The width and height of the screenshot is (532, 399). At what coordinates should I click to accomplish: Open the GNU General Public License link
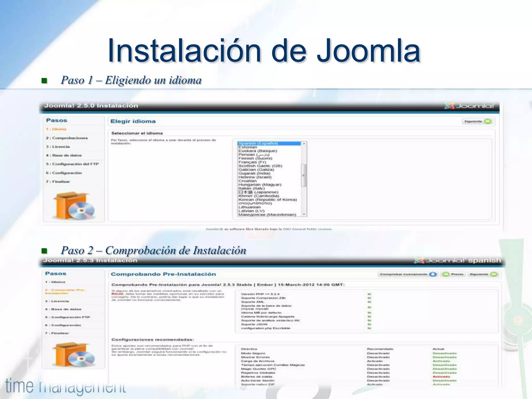click(x=307, y=229)
